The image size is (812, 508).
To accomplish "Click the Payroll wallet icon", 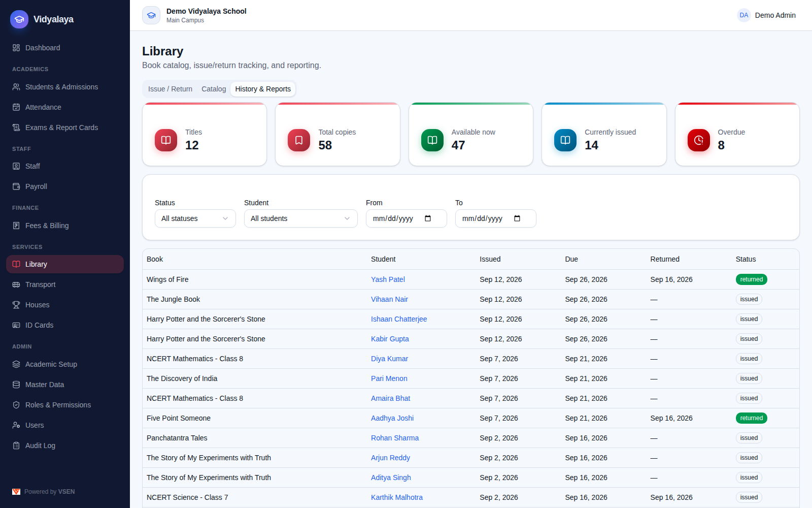I will [x=16, y=186].
